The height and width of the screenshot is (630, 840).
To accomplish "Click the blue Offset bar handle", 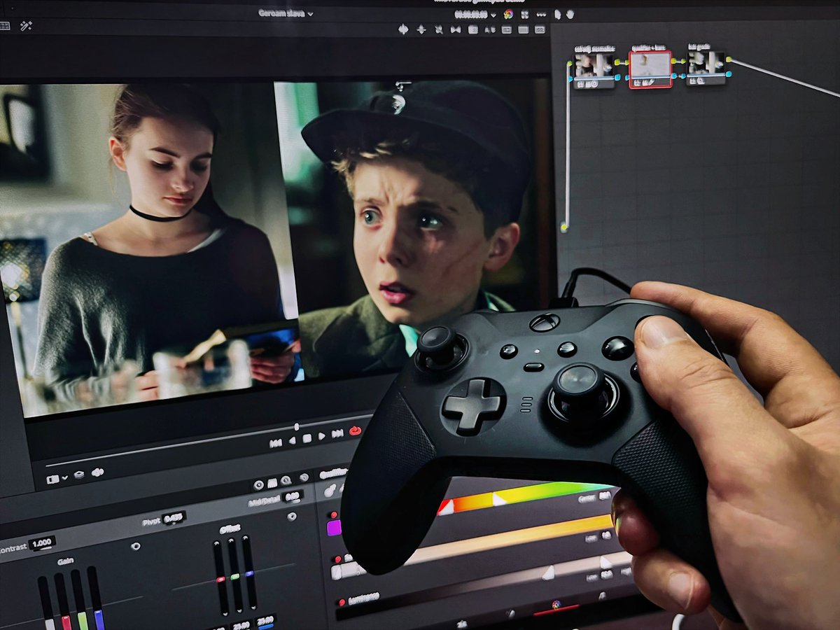I will (x=249, y=573).
